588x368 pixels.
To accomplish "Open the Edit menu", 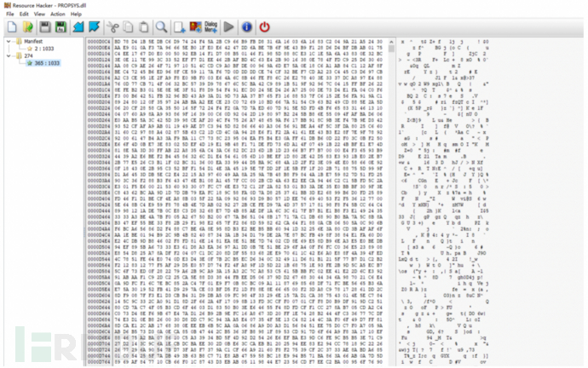I will [x=24, y=14].
